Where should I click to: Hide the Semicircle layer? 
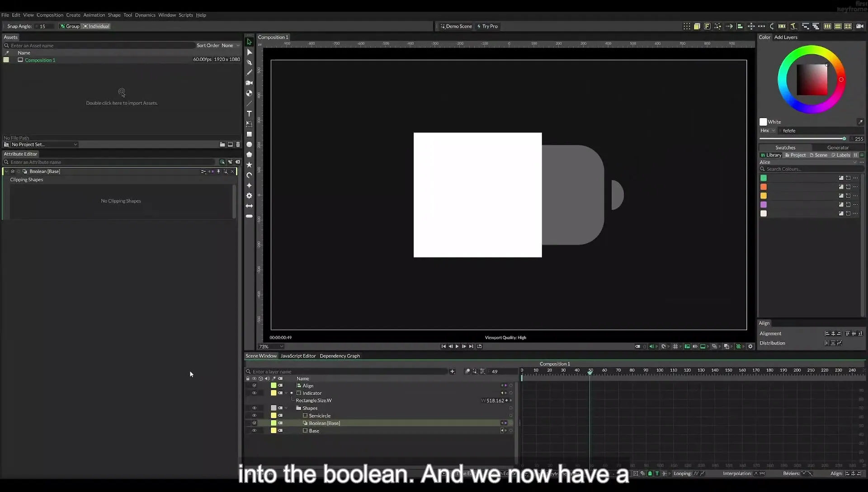[x=254, y=416]
